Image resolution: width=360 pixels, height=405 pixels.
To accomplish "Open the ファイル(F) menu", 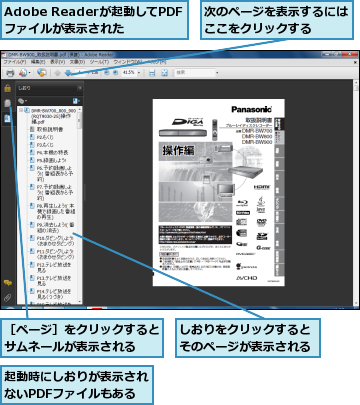I will tap(15, 62).
